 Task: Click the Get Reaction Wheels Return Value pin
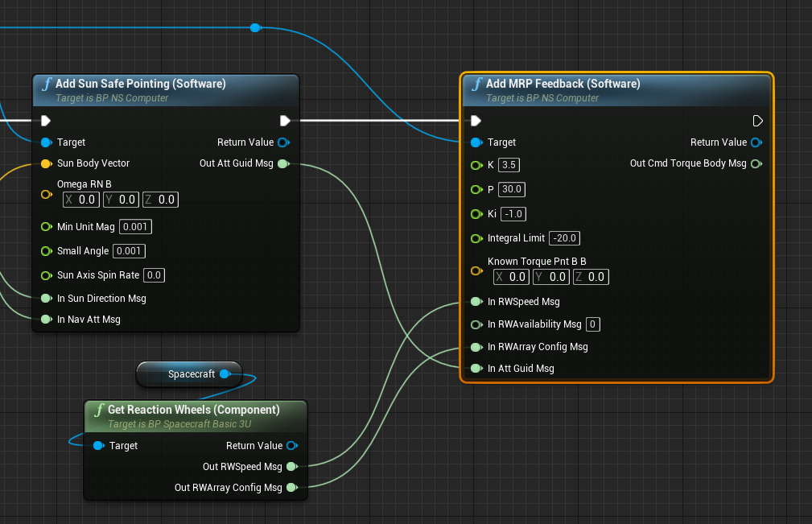tap(291, 445)
